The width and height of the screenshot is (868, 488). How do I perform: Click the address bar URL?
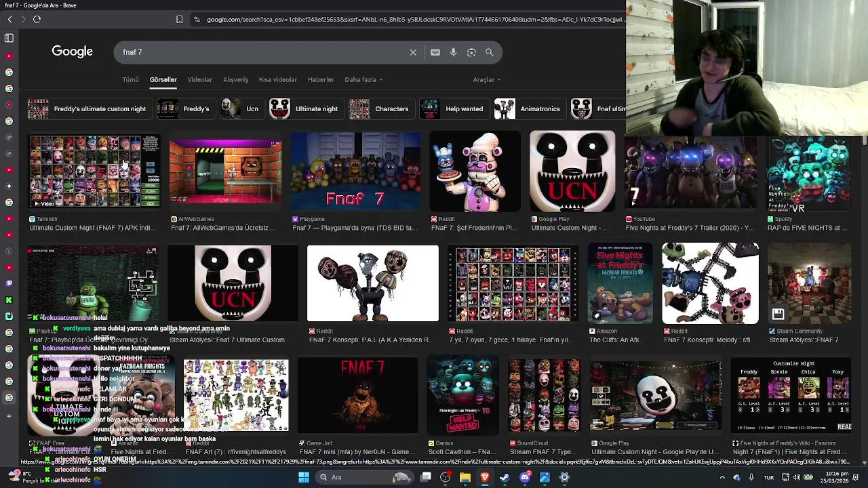(x=416, y=20)
